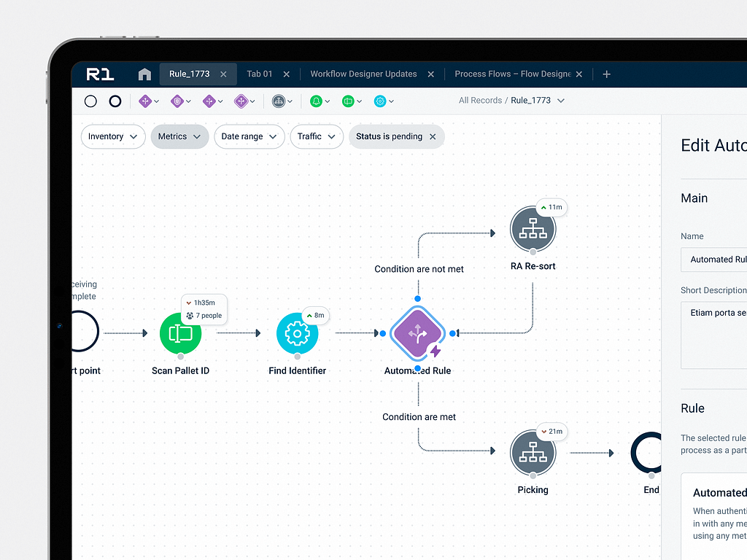
Task: Click the green Scan Pallet ID node
Action: [180, 333]
